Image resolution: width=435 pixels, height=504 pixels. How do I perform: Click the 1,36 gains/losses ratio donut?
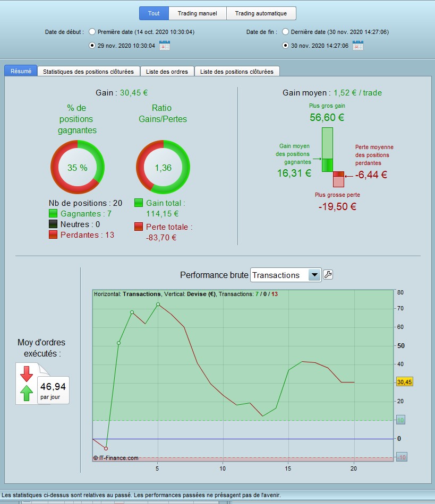click(x=163, y=167)
